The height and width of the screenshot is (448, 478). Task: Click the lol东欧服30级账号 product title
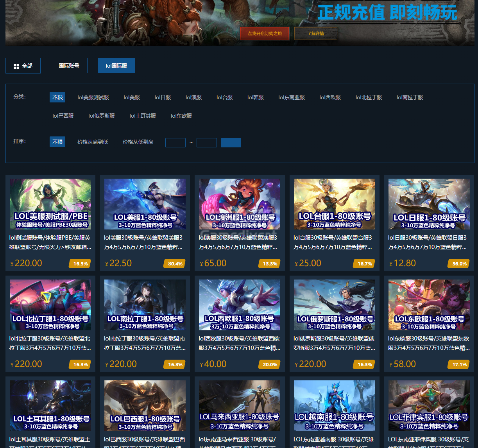point(429,343)
